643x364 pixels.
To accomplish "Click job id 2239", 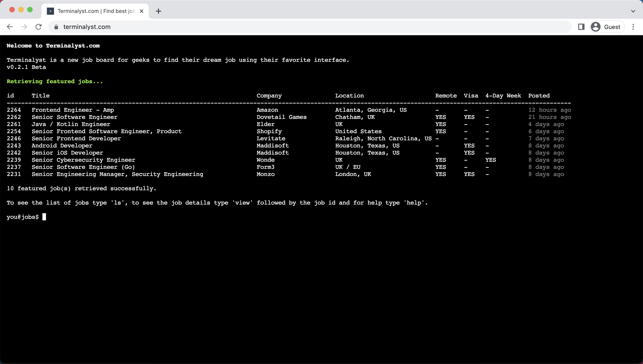I will click(x=14, y=160).
